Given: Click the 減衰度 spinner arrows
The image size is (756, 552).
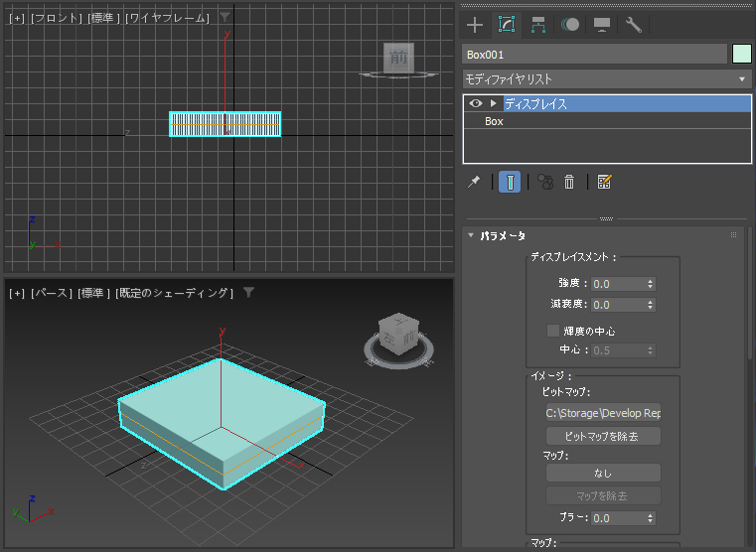Looking at the screenshot, I should coord(650,305).
